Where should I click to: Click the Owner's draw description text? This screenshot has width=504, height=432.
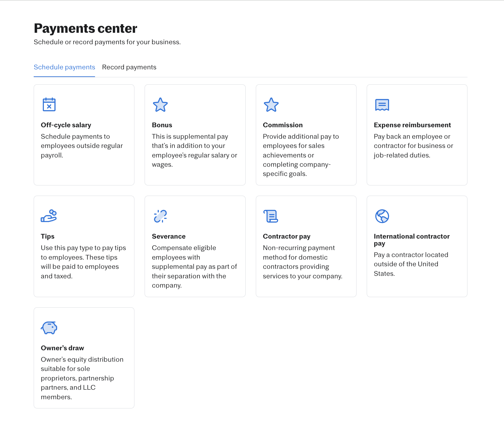click(x=82, y=378)
